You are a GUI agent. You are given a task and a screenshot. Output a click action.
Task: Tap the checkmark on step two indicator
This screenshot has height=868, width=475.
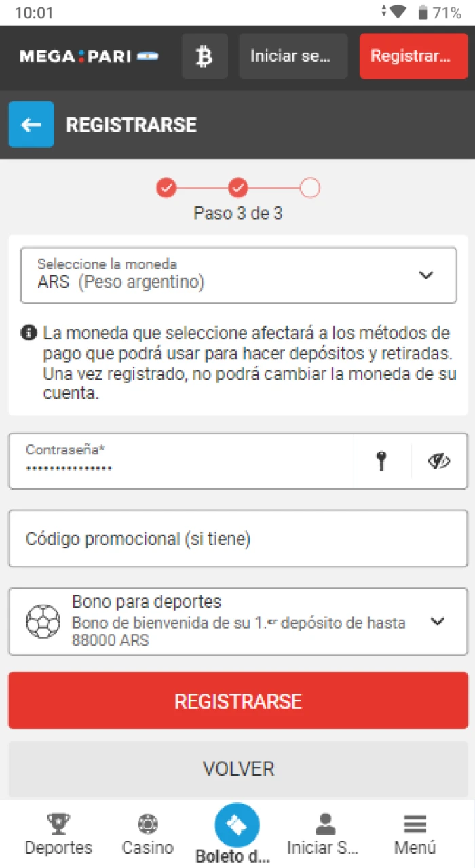click(x=238, y=188)
